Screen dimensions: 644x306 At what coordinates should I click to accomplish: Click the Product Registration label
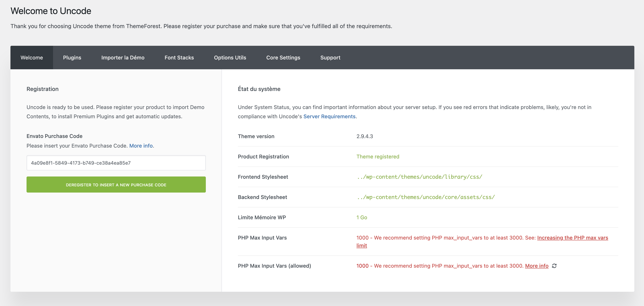tap(263, 157)
